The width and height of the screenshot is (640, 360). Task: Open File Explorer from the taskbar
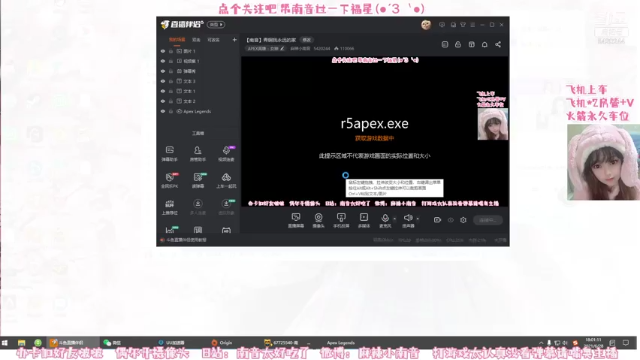click(x=22, y=343)
